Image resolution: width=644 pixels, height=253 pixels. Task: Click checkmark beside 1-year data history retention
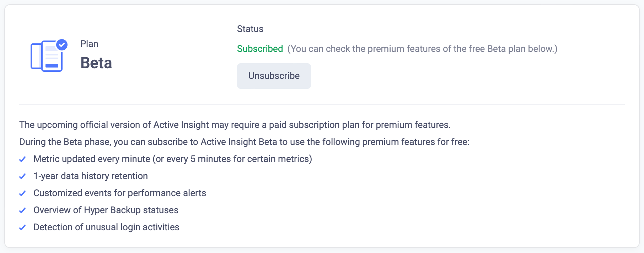pos(22,176)
